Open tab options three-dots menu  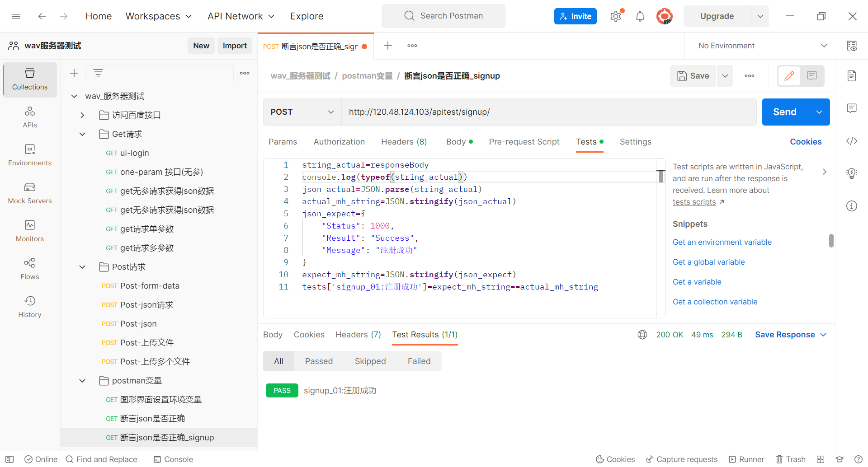[x=412, y=46]
